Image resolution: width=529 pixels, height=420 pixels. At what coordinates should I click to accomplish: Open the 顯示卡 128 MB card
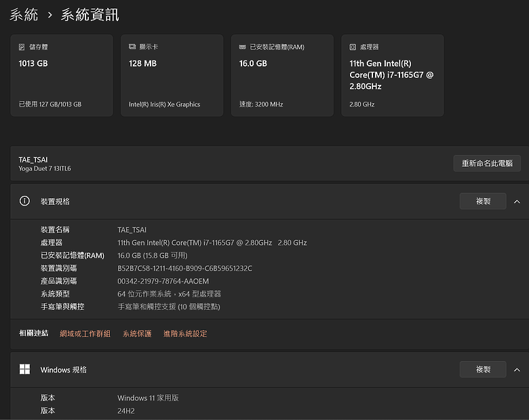point(172,75)
